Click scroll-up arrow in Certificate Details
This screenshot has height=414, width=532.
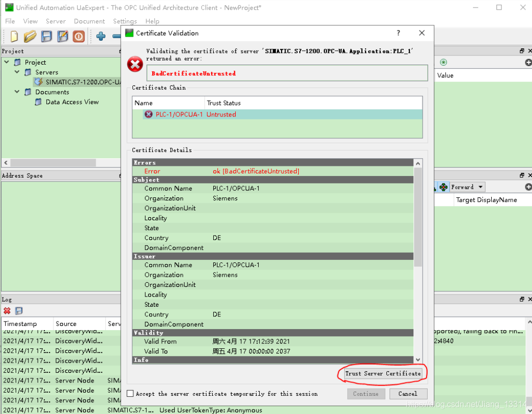418,163
